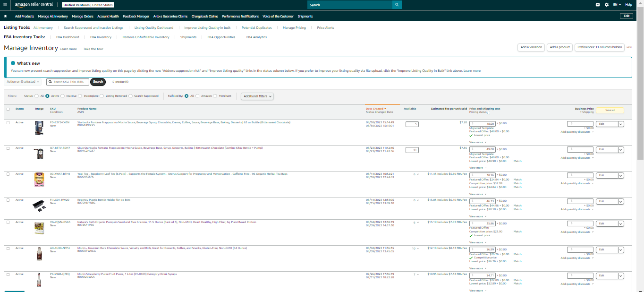
Task: Open the Starbucks Fontana 63 oz bottle thumbnail
Action: [39, 128]
